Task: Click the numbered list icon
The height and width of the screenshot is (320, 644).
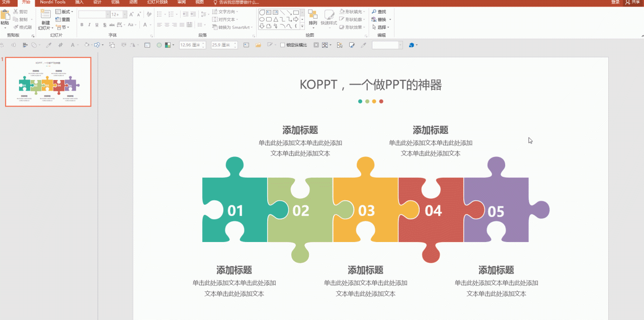Action: click(172, 15)
